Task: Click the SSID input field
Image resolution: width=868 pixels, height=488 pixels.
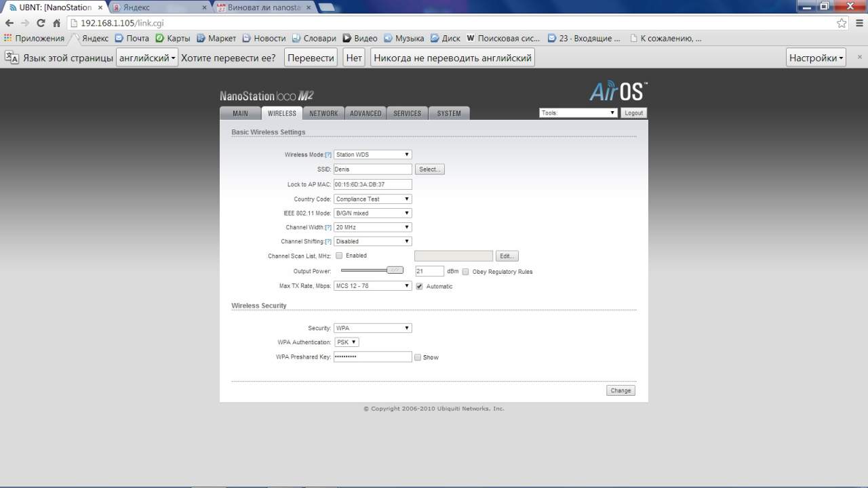Action: coord(373,169)
